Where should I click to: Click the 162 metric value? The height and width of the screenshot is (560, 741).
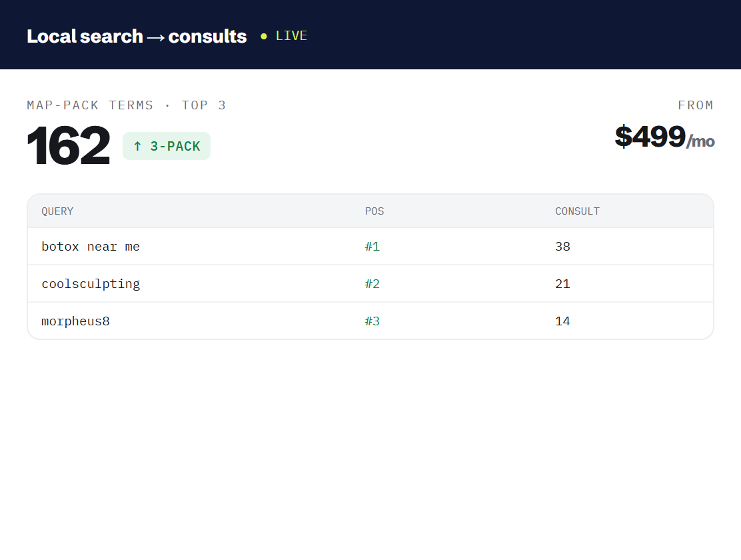pos(69,146)
